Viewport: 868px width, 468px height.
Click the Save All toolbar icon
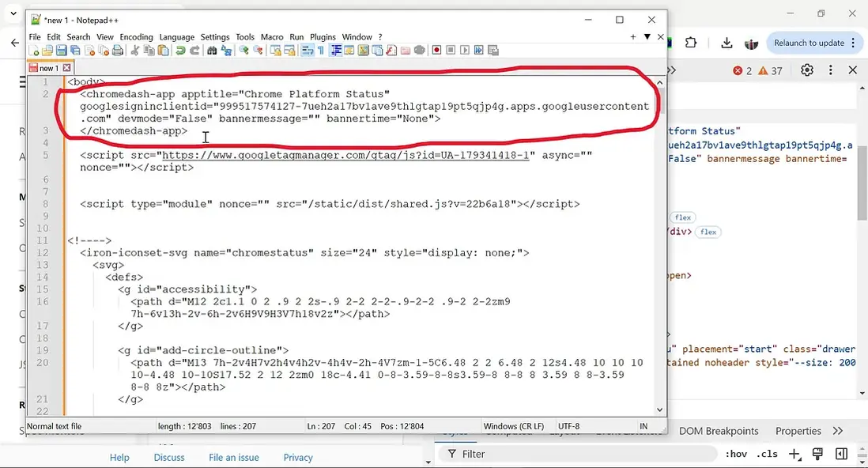[75, 51]
